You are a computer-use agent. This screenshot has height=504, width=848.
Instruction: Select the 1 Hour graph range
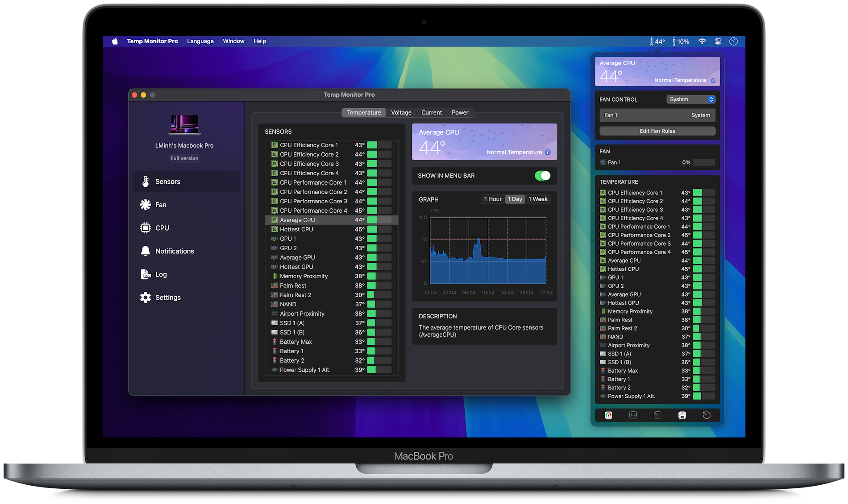492,199
